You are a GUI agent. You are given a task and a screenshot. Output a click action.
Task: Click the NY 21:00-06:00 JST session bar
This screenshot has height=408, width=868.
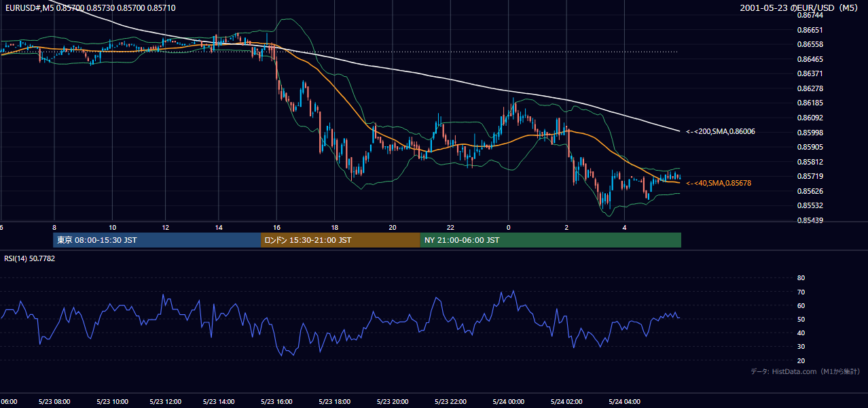[551, 240]
